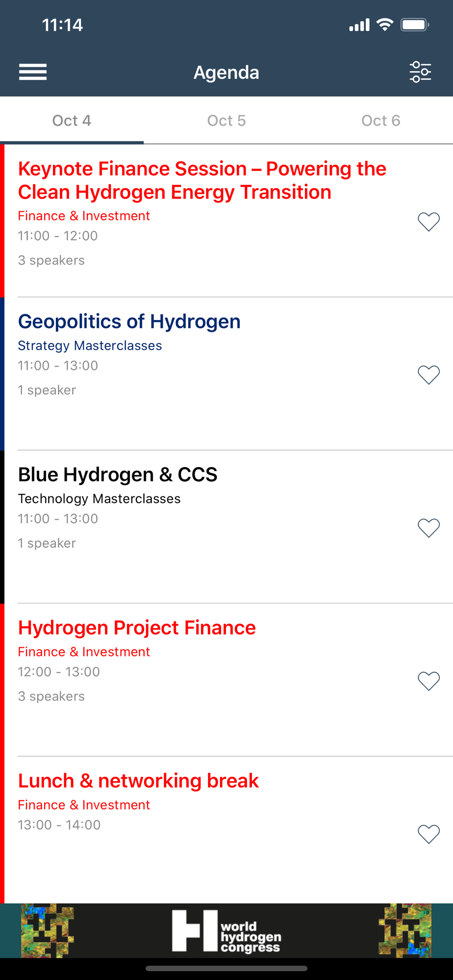Favorite Hydrogen Project Finance session

(428, 681)
